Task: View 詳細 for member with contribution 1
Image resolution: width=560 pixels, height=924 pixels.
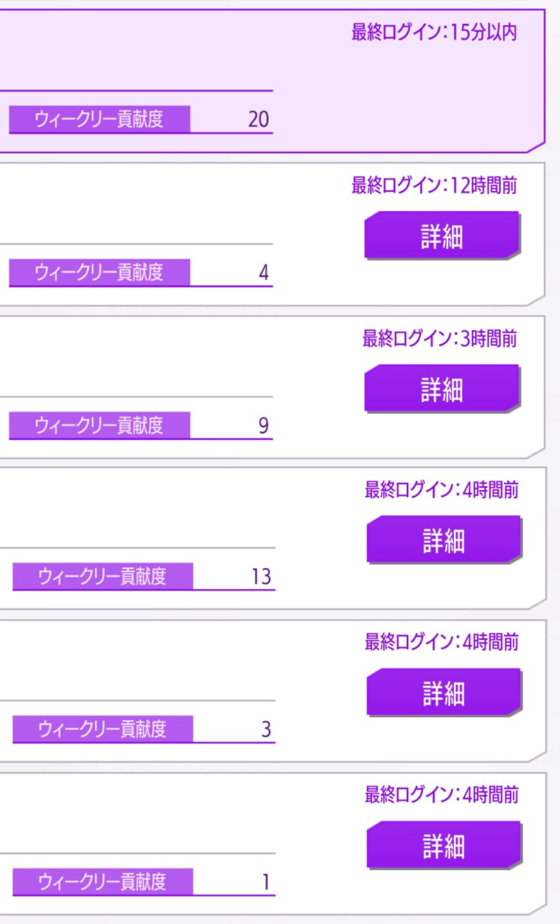Action: point(444,845)
